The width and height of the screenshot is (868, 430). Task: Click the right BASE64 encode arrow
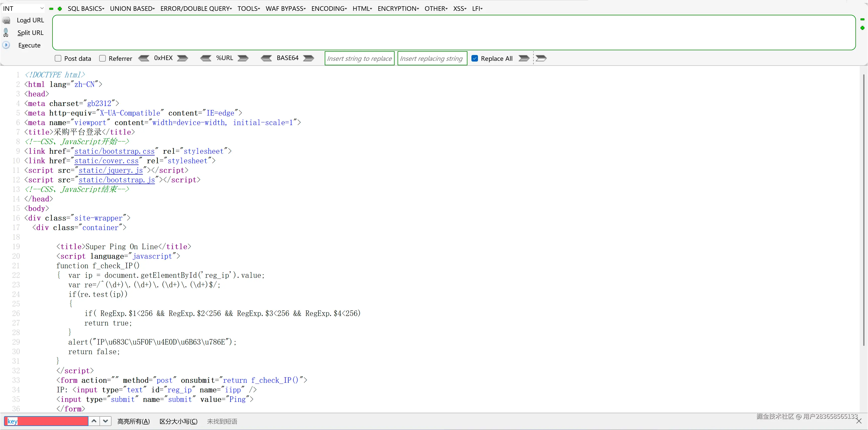pyautogui.click(x=308, y=58)
